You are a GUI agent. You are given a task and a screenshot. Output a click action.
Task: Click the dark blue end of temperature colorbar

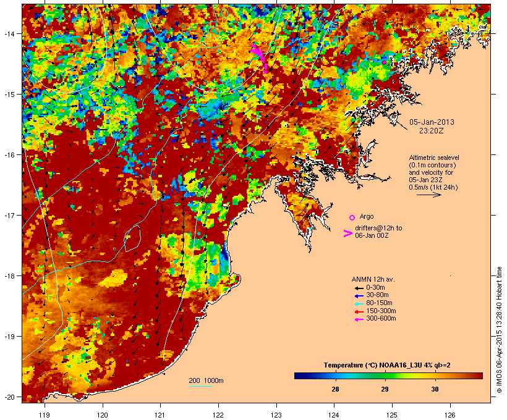299,376
